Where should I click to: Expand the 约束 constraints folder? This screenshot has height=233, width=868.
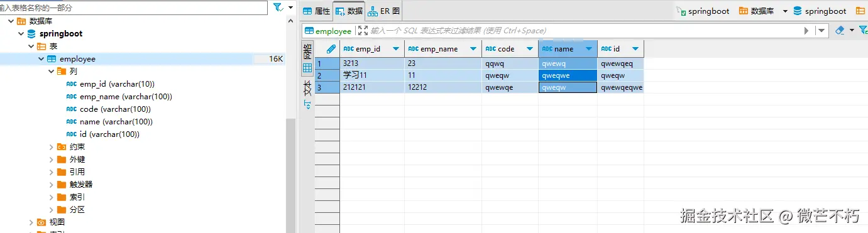point(51,147)
